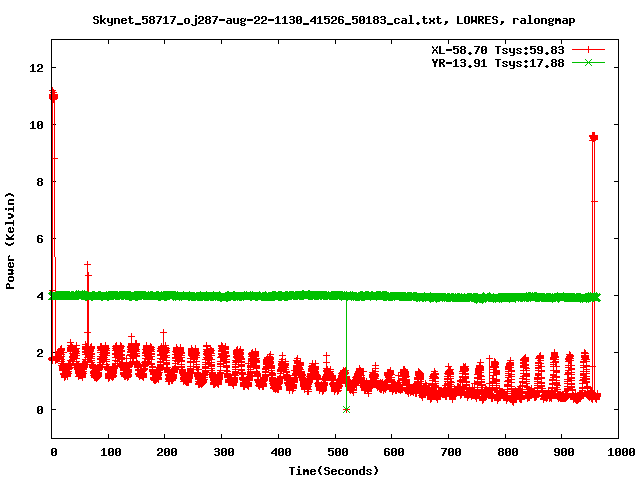Click the x-axis tick label 600
This screenshot has height=480, width=640.
coord(394,452)
